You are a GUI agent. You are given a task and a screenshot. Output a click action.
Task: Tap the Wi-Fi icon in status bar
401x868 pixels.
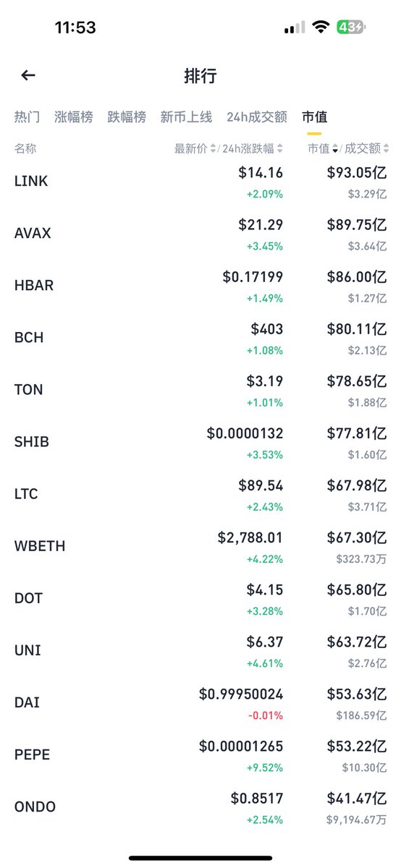pyautogui.click(x=319, y=27)
